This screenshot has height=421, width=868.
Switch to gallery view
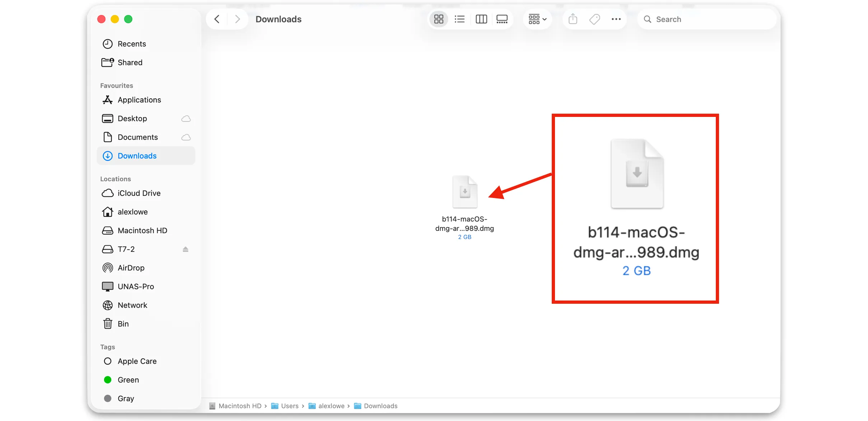tap(502, 19)
